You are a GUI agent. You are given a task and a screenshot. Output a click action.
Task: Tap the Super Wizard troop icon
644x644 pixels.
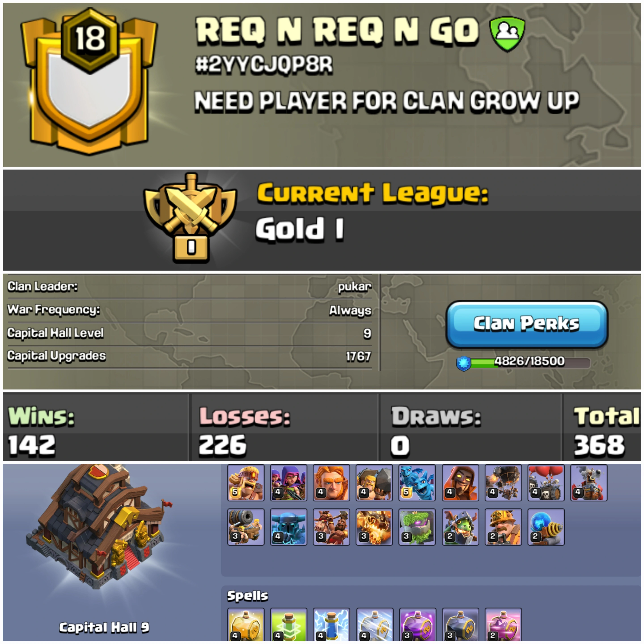click(460, 483)
